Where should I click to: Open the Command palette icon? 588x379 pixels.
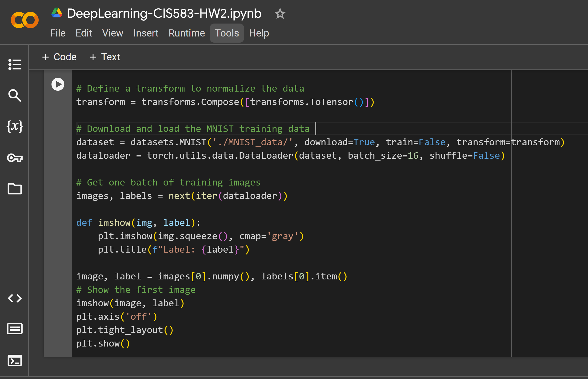15,329
